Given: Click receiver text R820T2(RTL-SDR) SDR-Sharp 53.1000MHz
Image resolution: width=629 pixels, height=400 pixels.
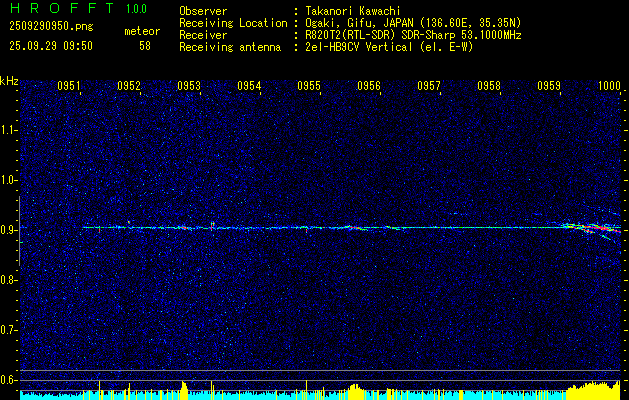Looking at the screenshot, I should pos(413,35).
